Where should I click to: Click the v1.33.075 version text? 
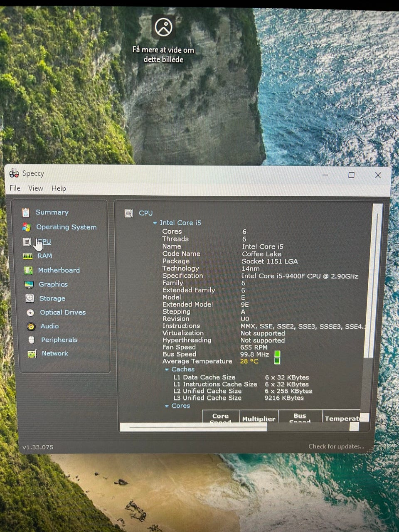click(38, 447)
